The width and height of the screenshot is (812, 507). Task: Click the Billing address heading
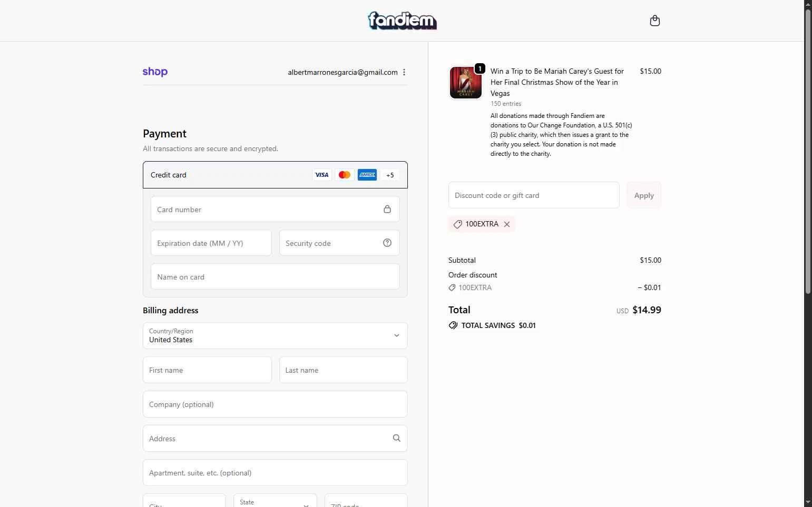(x=171, y=311)
